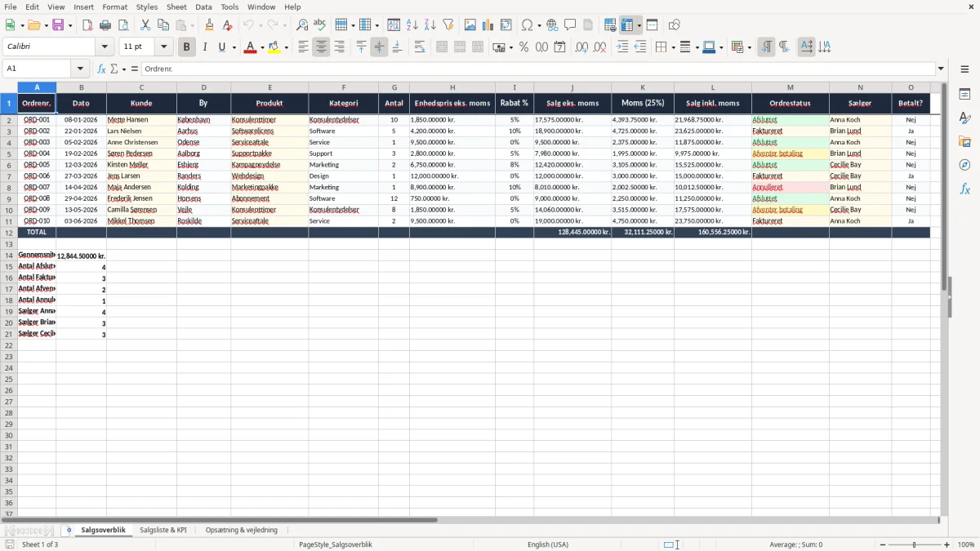Screen dimensions: 980x551
Task: Click the Insert Pivot Table icon
Action: click(506, 25)
